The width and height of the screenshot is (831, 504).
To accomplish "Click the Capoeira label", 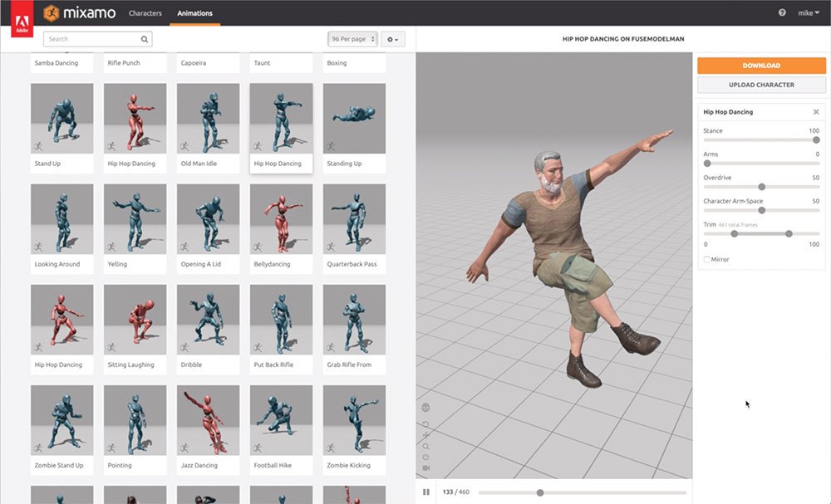I will pyautogui.click(x=193, y=63).
